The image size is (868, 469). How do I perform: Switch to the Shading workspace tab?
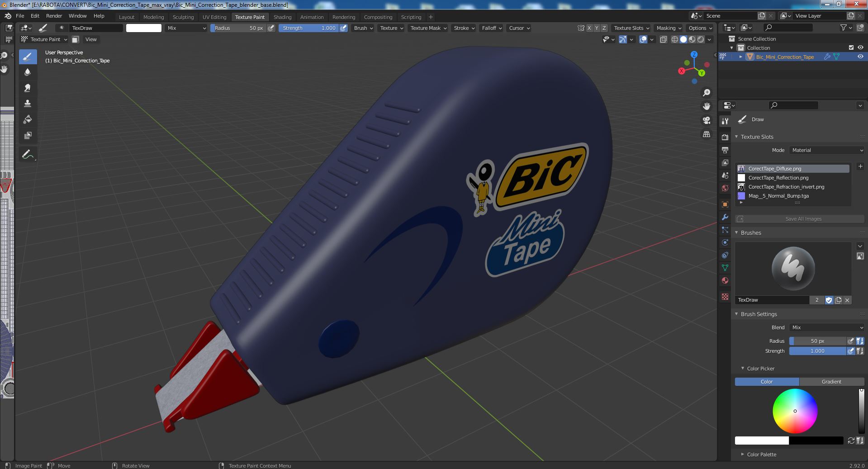pyautogui.click(x=282, y=17)
